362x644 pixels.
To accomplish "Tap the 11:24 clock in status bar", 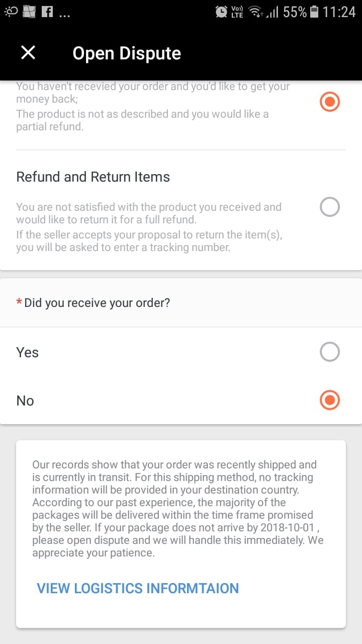I will coord(339,12).
